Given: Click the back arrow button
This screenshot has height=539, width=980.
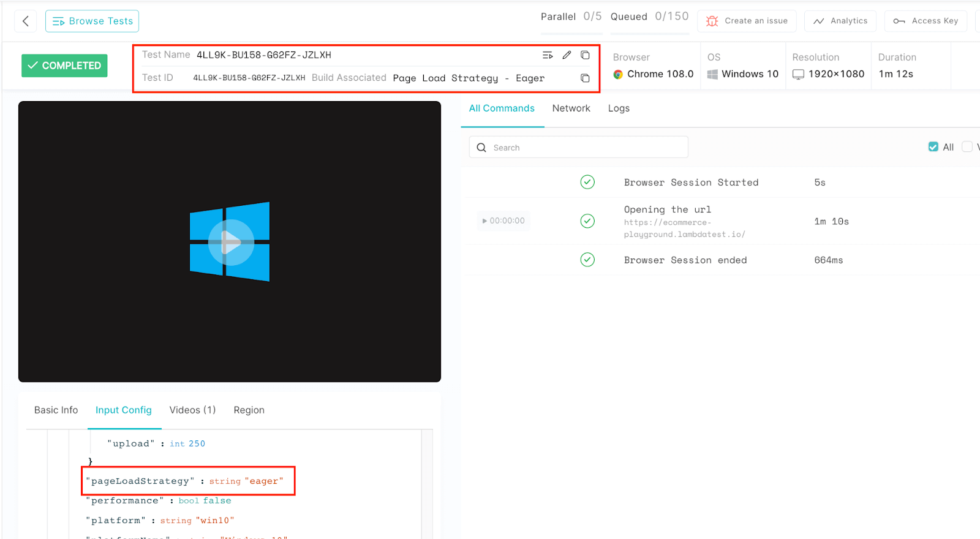Looking at the screenshot, I should tap(26, 21).
